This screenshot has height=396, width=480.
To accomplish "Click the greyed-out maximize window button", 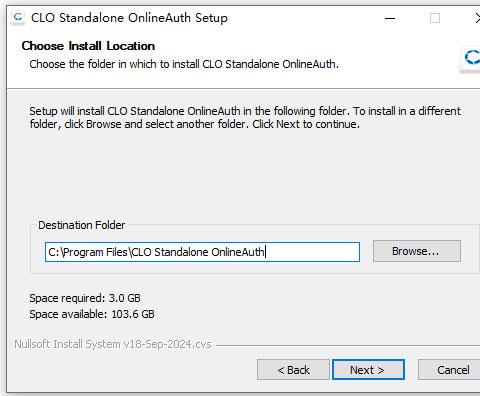I will 435,18.
